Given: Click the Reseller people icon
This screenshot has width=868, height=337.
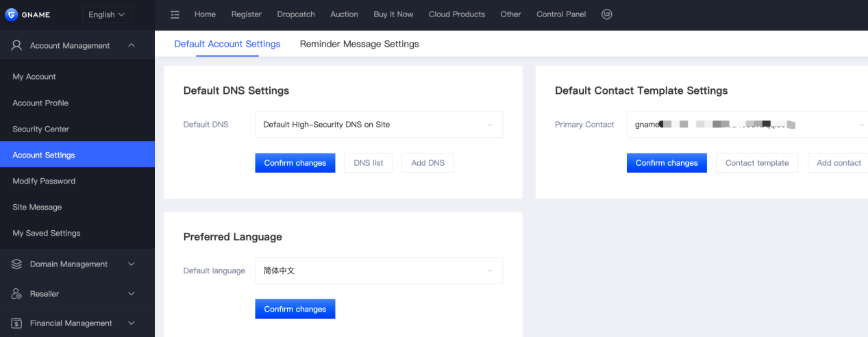Looking at the screenshot, I should point(17,294).
